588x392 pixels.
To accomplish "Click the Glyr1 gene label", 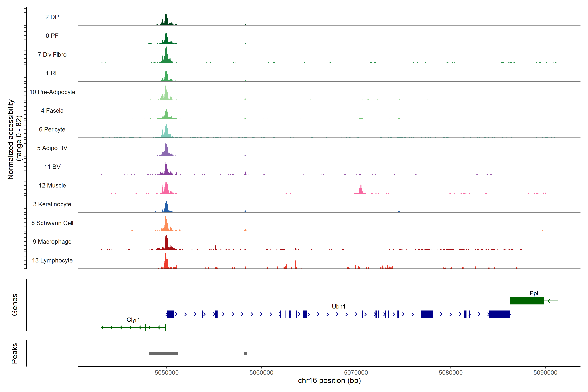I will coord(133,320).
